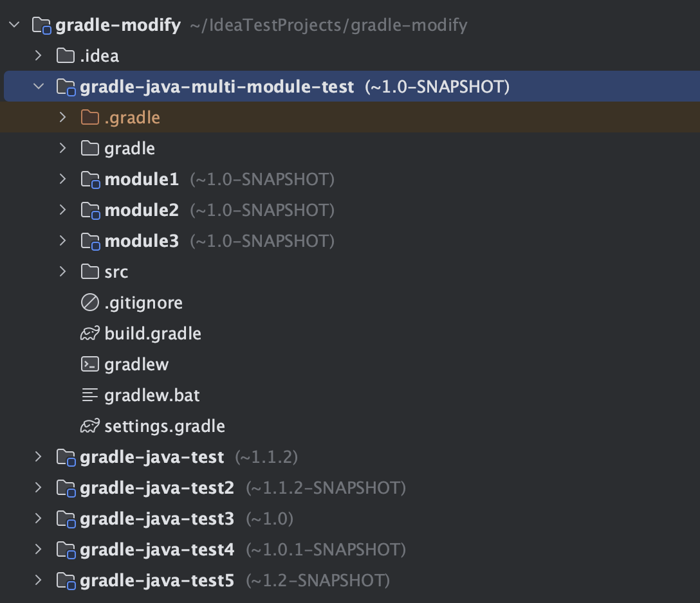
Task: Select the gradle-java-test4 module name
Action: 157,550
